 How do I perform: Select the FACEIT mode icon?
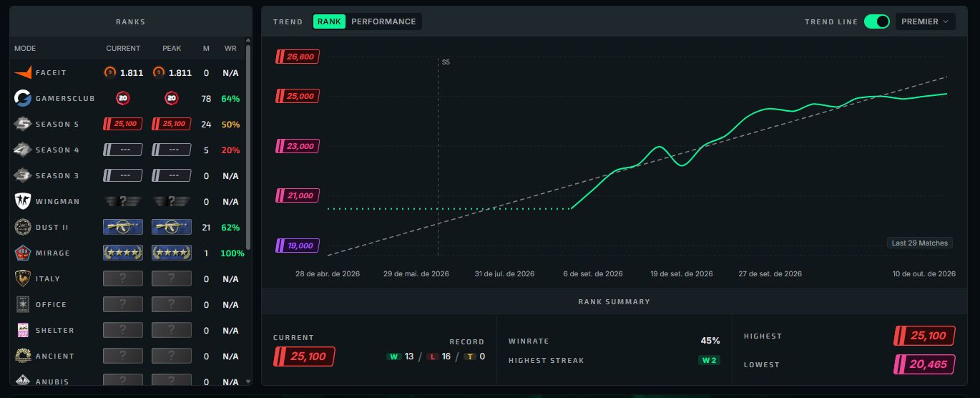point(23,72)
